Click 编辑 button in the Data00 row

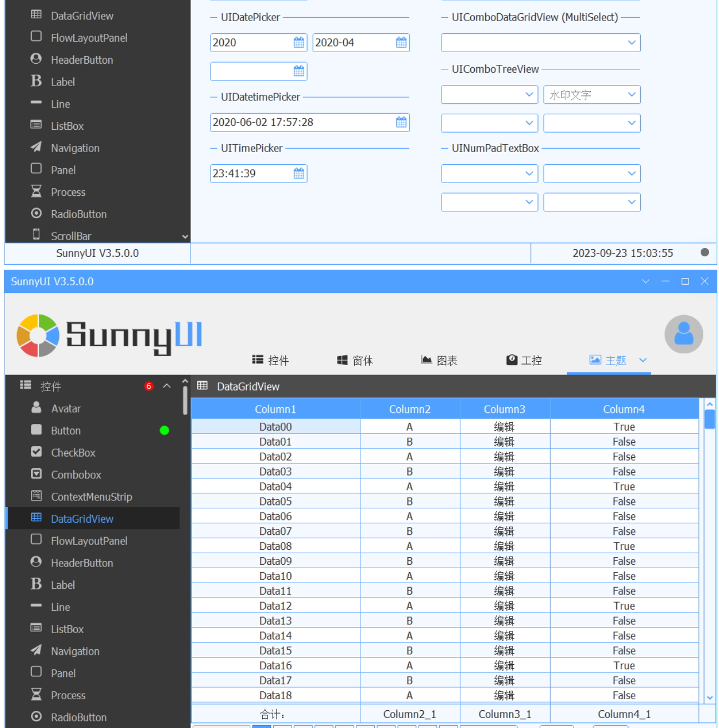click(x=504, y=426)
